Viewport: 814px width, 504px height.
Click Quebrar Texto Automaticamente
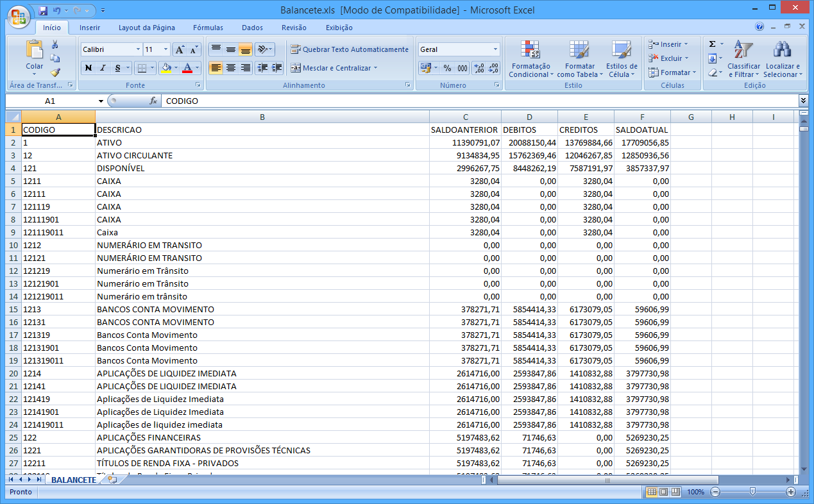(x=350, y=49)
